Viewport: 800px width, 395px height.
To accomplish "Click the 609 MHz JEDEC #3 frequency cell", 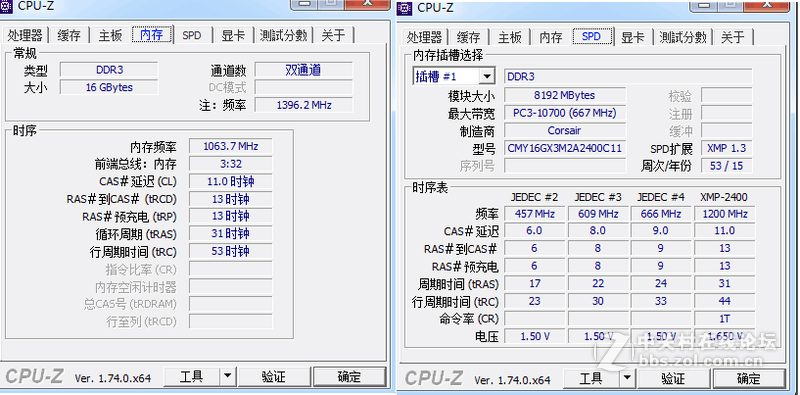I will point(598,213).
